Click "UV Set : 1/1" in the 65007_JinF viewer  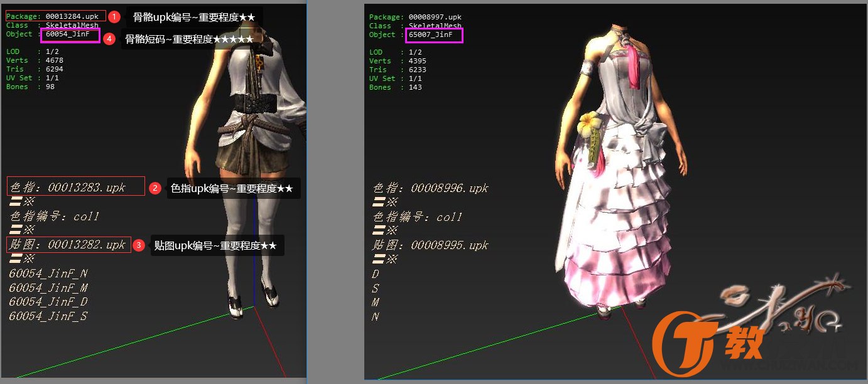pos(396,78)
